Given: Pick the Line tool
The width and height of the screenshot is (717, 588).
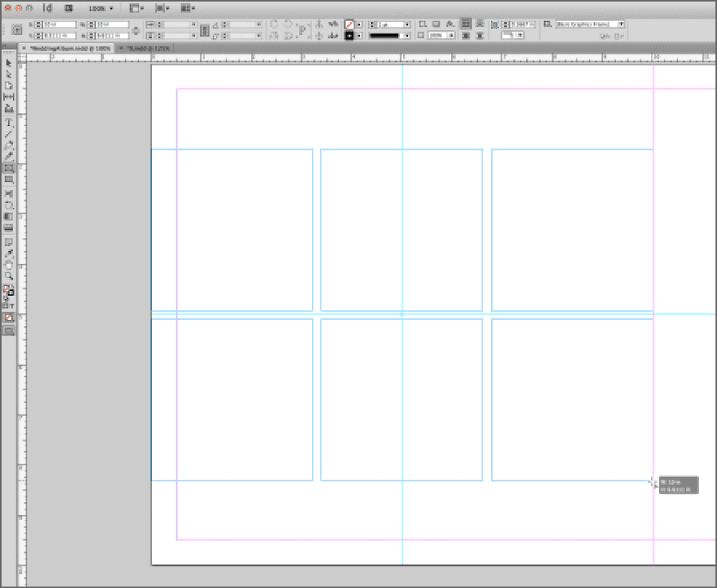Looking at the screenshot, I should click(9, 134).
